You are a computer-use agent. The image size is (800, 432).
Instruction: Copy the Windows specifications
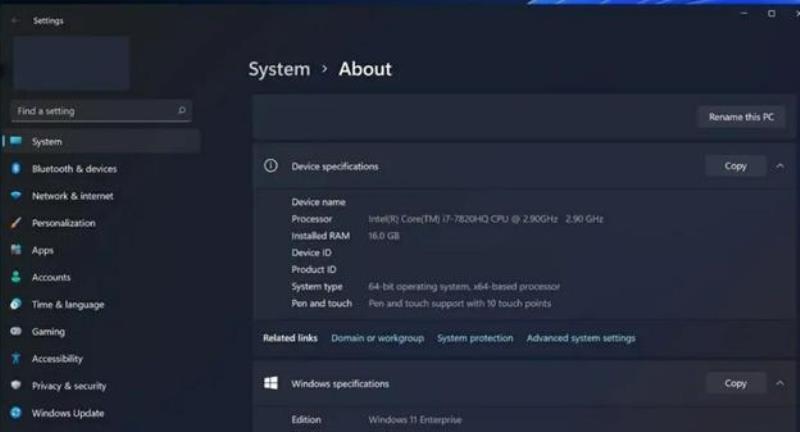point(735,383)
